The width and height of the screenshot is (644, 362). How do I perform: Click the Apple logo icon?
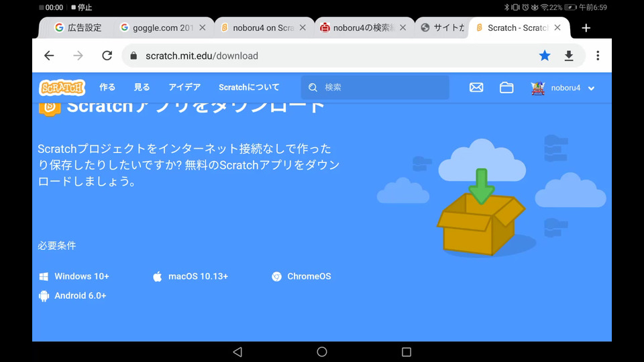[x=157, y=276]
